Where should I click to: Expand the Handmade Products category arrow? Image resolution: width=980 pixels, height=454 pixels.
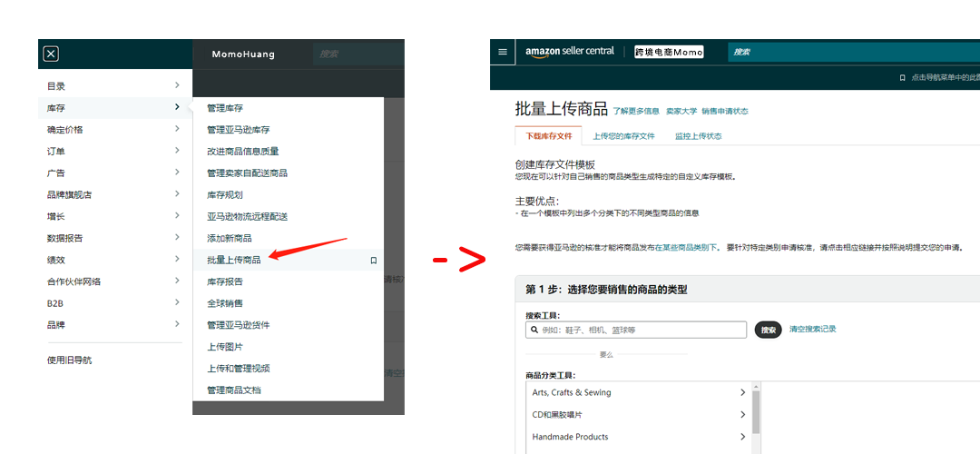tap(742, 437)
